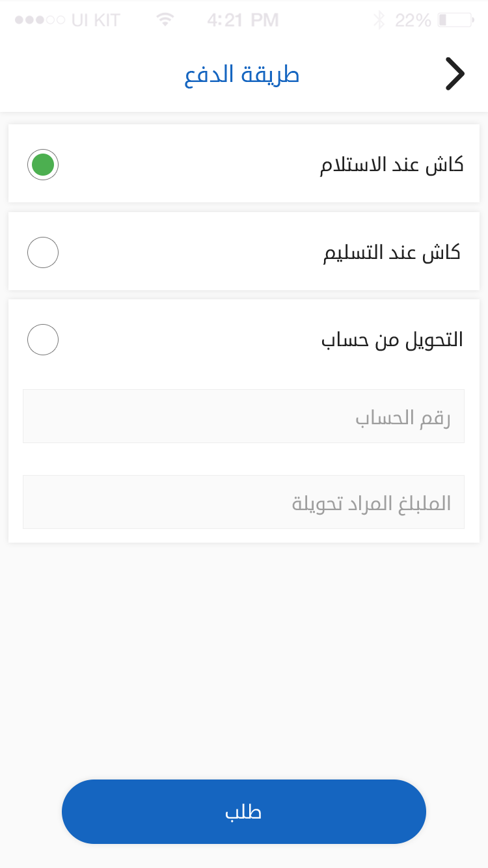Click the طريقة الدفع header title

point(242,75)
